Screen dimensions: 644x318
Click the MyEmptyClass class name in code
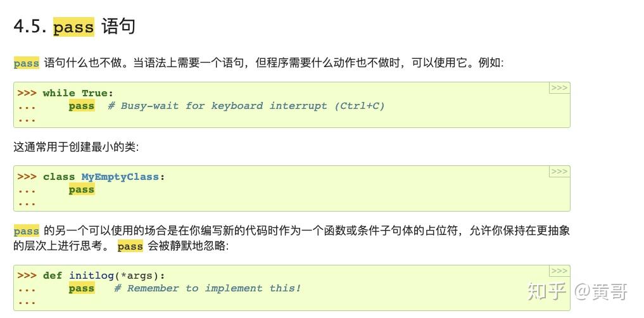(x=120, y=177)
